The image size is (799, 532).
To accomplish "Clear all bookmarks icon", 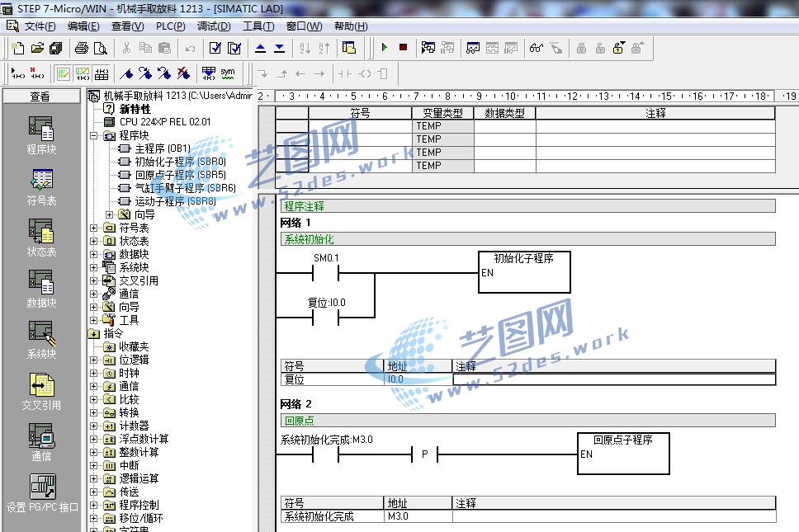I will click(x=183, y=73).
